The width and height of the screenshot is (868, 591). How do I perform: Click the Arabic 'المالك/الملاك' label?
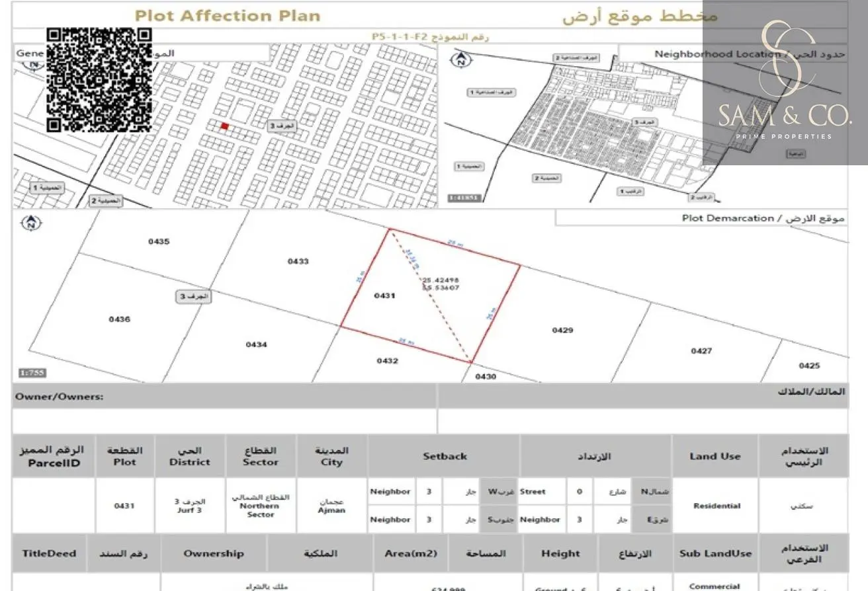pos(811,391)
